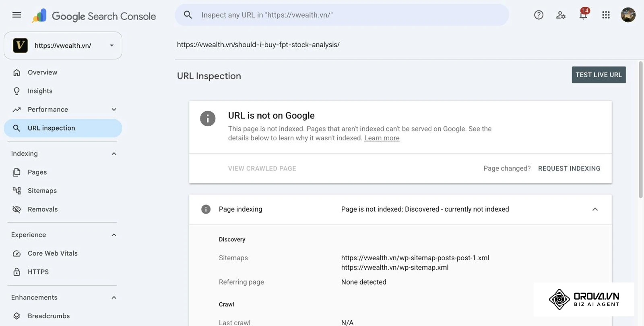Open the Overview home page

[x=63, y=73]
